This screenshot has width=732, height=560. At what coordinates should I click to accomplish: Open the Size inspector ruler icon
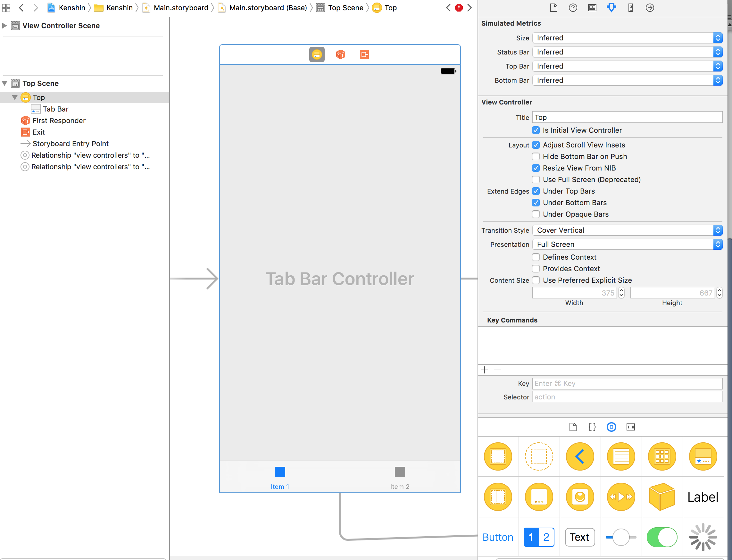[x=630, y=7]
